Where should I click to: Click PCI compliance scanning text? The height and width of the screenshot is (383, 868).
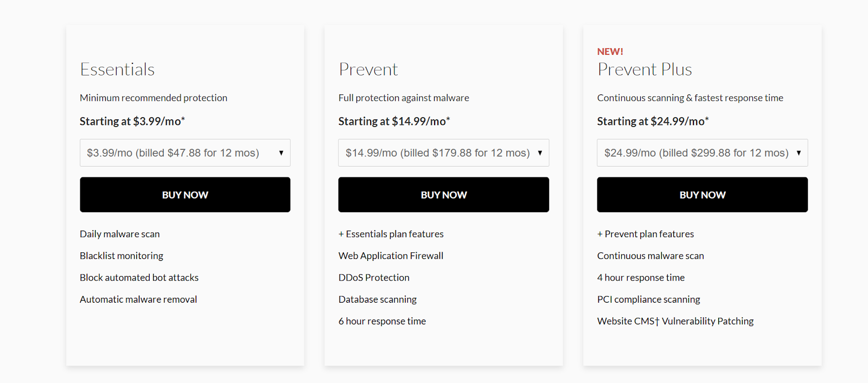[648, 299]
